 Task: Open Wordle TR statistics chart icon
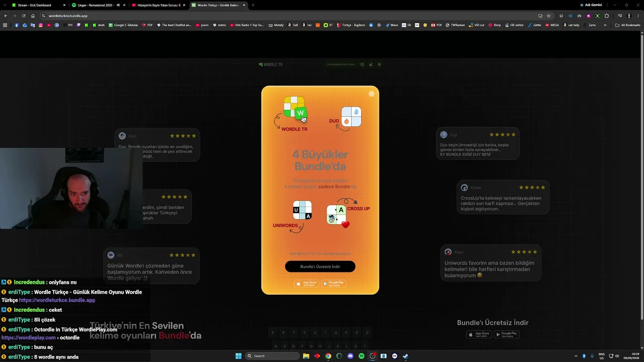click(x=371, y=64)
